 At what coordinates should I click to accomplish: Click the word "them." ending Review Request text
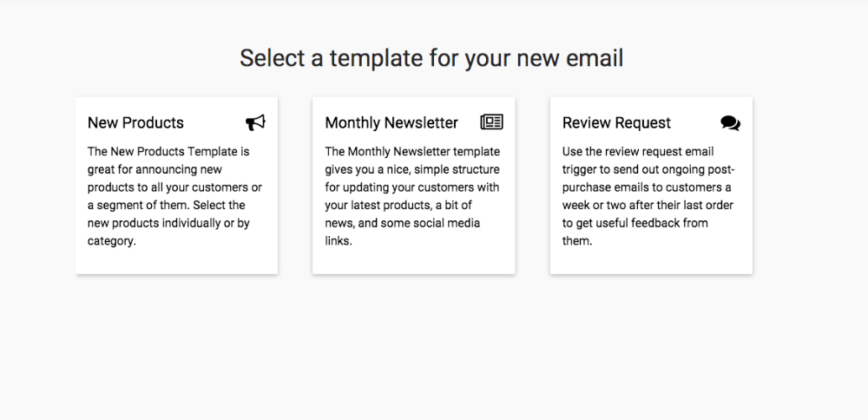click(x=577, y=241)
